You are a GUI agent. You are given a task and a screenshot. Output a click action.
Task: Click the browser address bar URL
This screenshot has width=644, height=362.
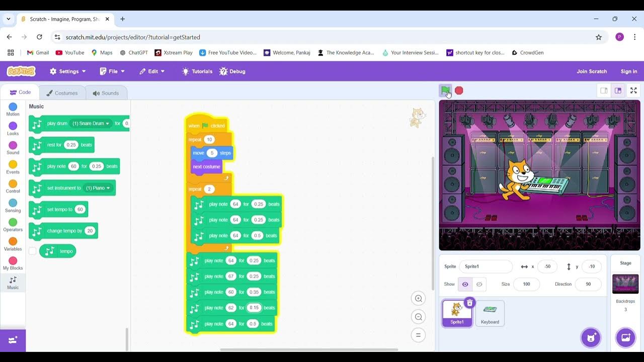pos(133,37)
